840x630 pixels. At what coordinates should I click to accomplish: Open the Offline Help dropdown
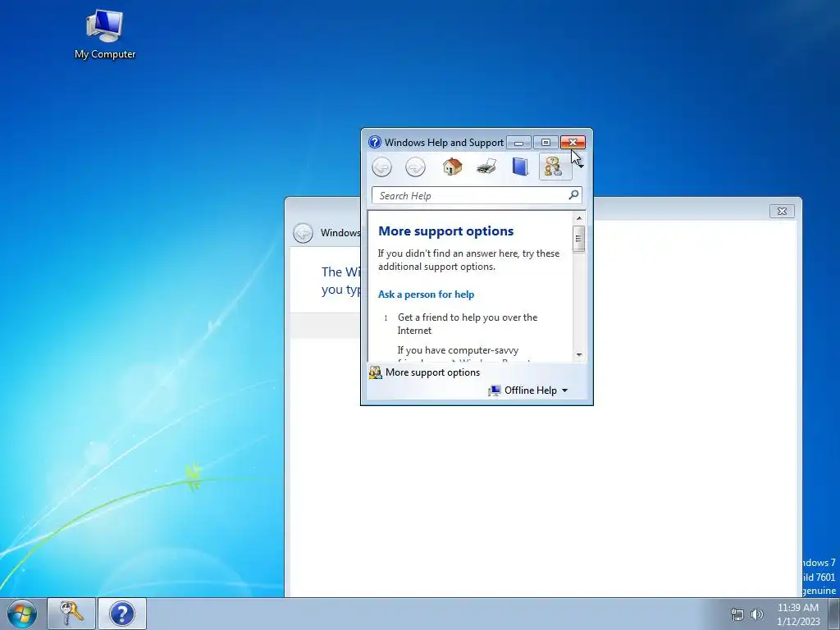click(x=528, y=390)
